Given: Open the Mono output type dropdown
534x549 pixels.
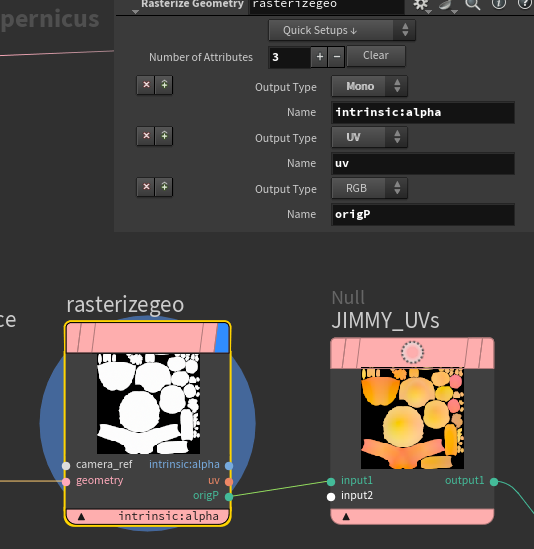Looking at the screenshot, I should [x=369, y=86].
